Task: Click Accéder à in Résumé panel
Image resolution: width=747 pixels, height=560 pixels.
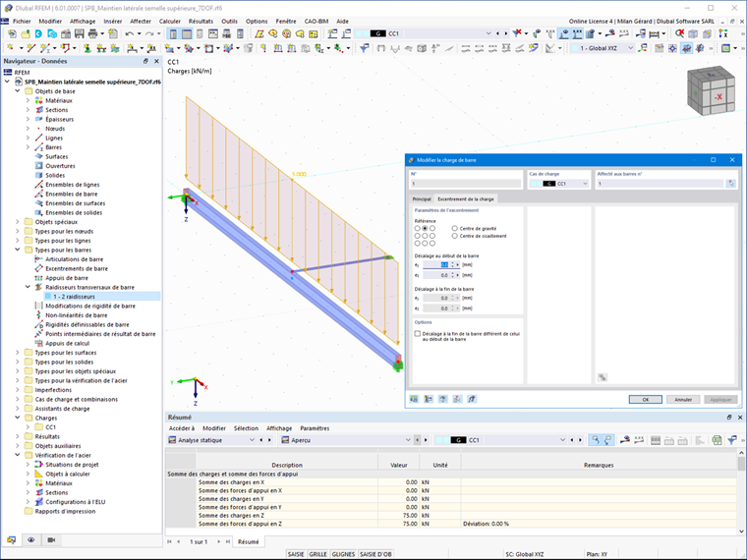Action: 182,428
